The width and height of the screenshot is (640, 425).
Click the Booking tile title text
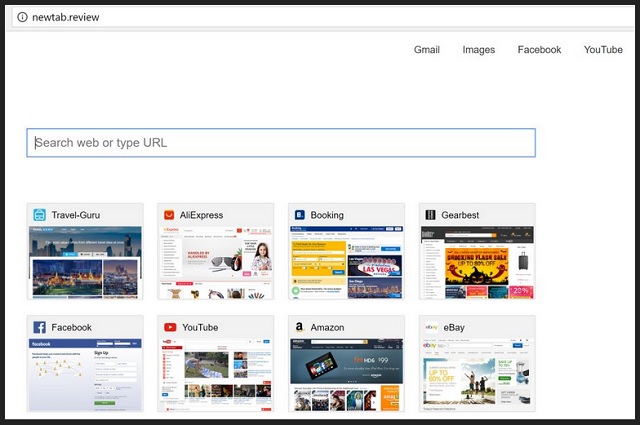(327, 215)
